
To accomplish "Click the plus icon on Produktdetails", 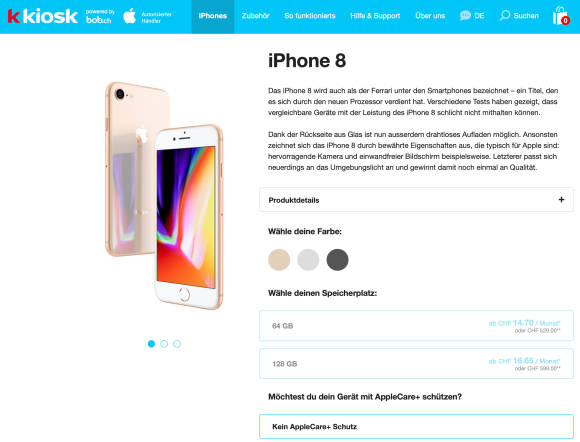I will coord(561,200).
